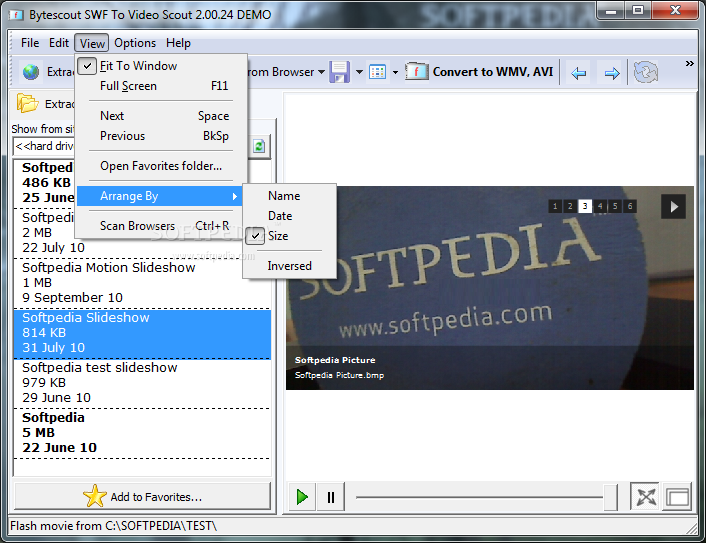706x543 pixels.
Task: Select Scan Browsers menu entry
Action: pos(162,226)
